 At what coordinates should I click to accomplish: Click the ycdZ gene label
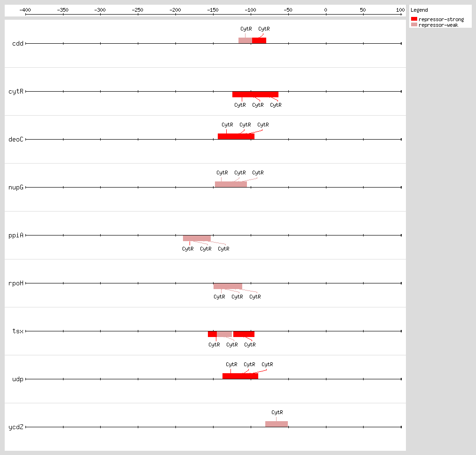[x=16, y=427]
